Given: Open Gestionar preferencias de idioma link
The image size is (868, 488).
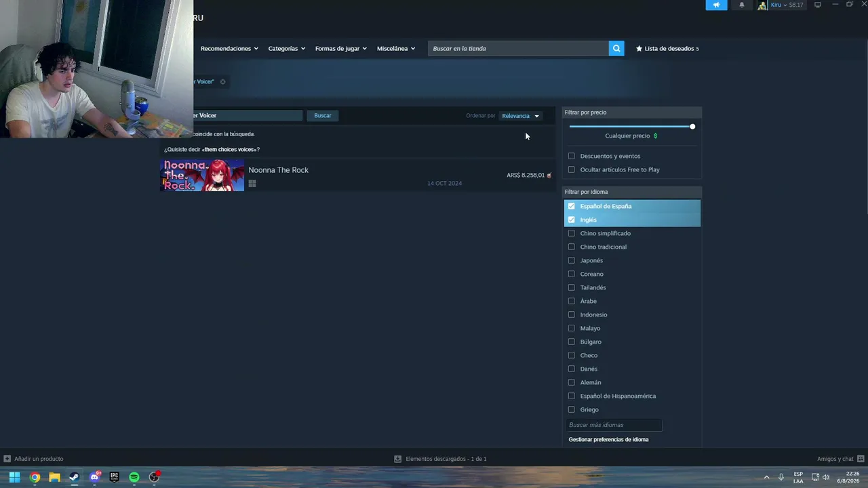Looking at the screenshot, I should pyautogui.click(x=608, y=439).
